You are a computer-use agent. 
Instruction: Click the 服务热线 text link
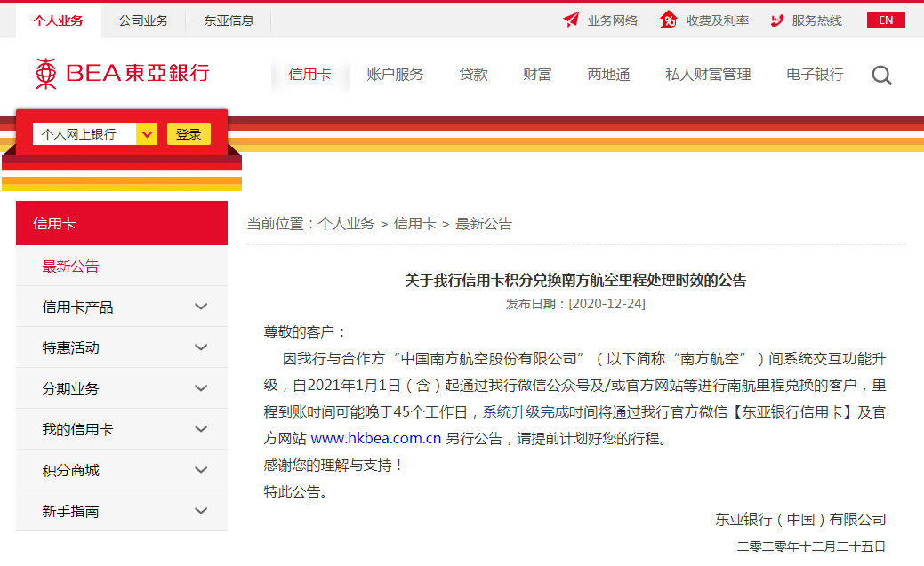[816, 20]
